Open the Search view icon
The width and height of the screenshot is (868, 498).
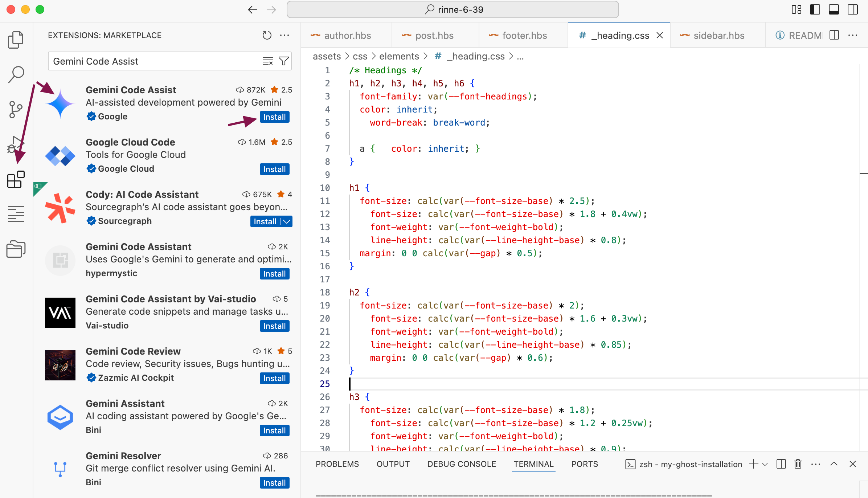pos(16,74)
